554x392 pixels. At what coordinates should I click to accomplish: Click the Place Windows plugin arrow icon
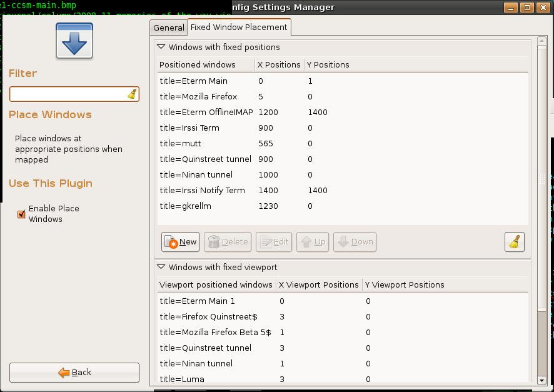74,41
